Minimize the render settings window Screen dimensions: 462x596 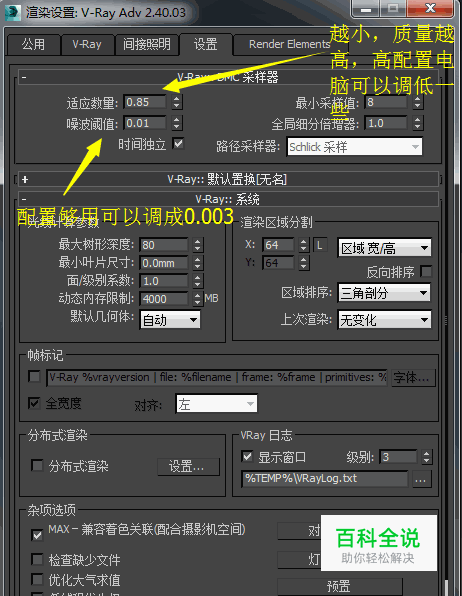coord(366,9)
